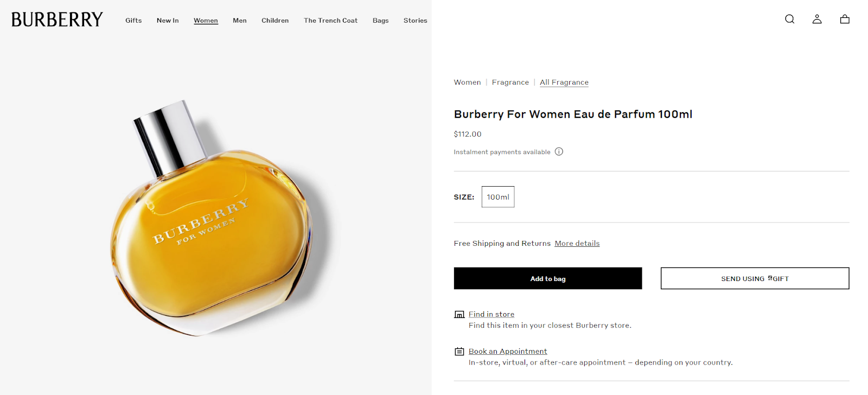Click the store building icon

point(459,314)
